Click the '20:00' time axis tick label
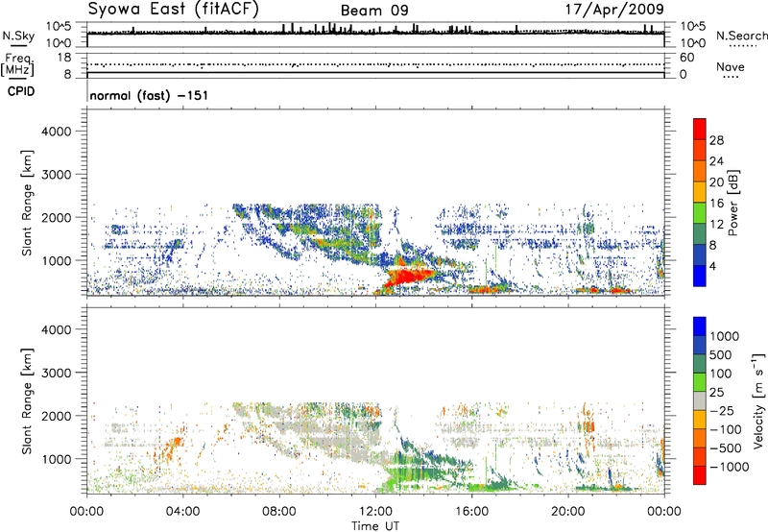This screenshot has height=532, width=768. 568,512
